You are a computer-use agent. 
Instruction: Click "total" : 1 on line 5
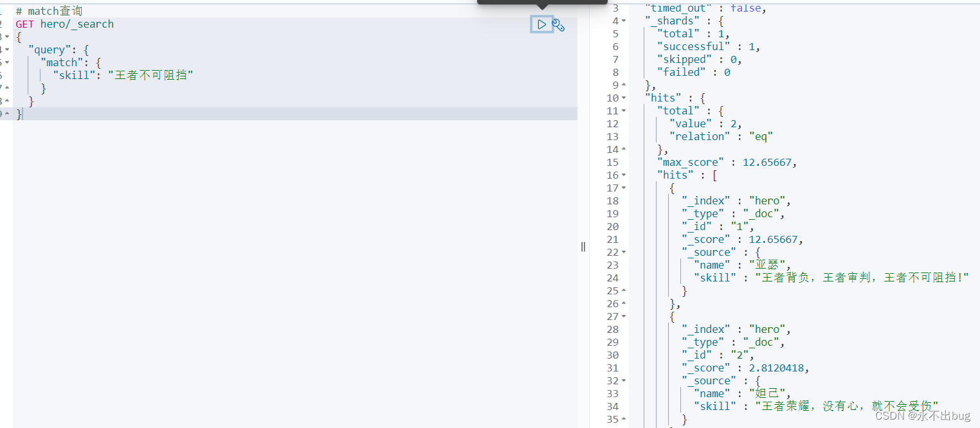tap(694, 33)
